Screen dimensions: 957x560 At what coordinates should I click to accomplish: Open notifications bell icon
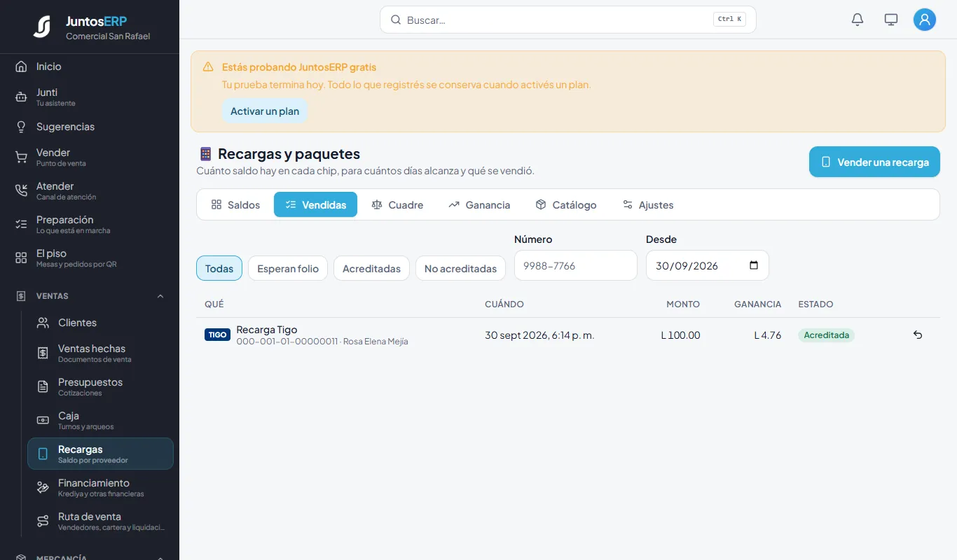coord(858,20)
